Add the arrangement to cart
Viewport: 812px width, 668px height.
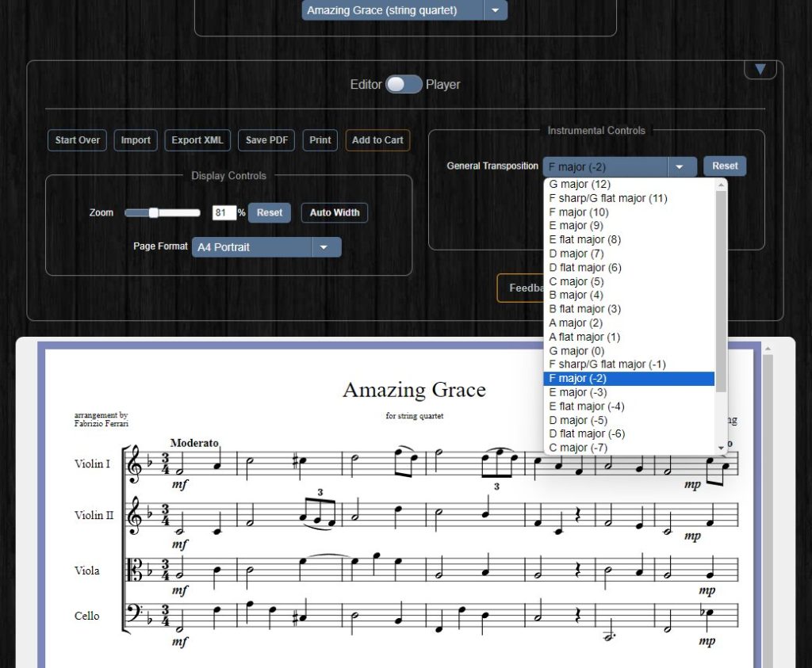point(377,140)
